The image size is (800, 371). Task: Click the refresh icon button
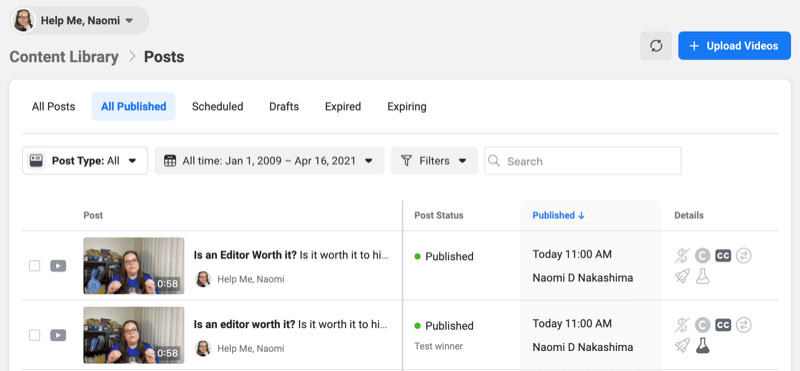tap(656, 46)
